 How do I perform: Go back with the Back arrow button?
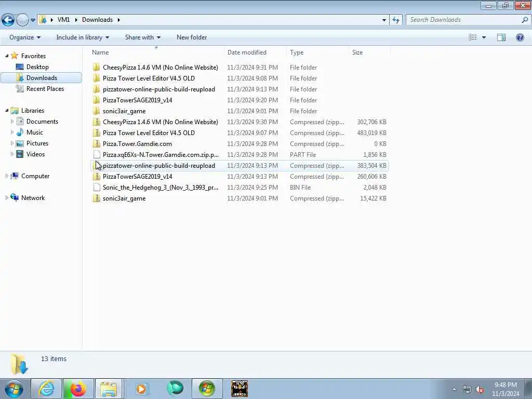(8, 20)
